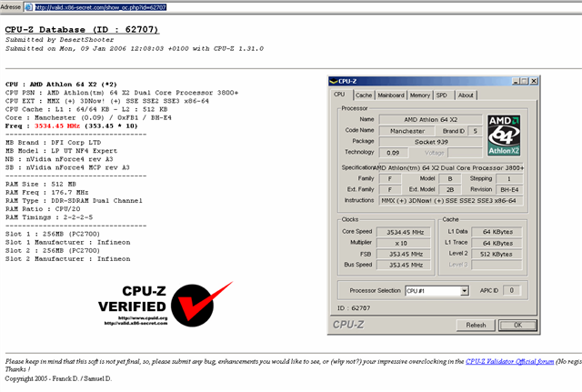Open the About tab
Image resolution: width=582 pixels, height=392 pixels.
tap(466, 95)
